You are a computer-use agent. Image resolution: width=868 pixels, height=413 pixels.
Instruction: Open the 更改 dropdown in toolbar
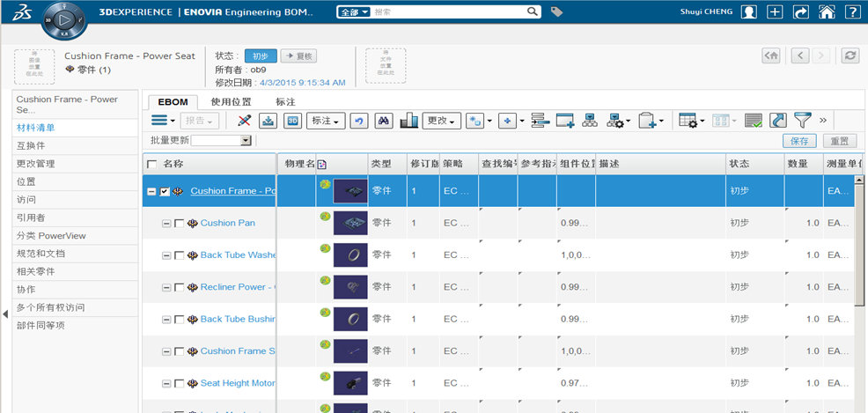click(x=441, y=121)
